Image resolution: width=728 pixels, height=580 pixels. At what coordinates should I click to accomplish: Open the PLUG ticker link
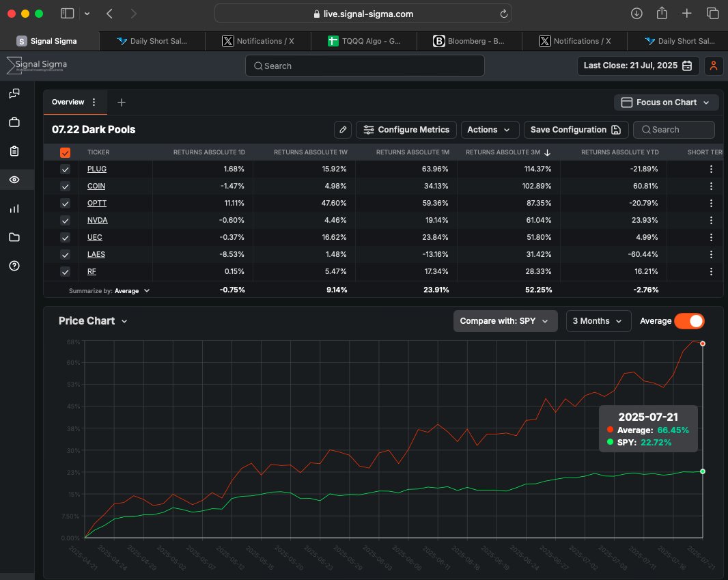(96, 169)
